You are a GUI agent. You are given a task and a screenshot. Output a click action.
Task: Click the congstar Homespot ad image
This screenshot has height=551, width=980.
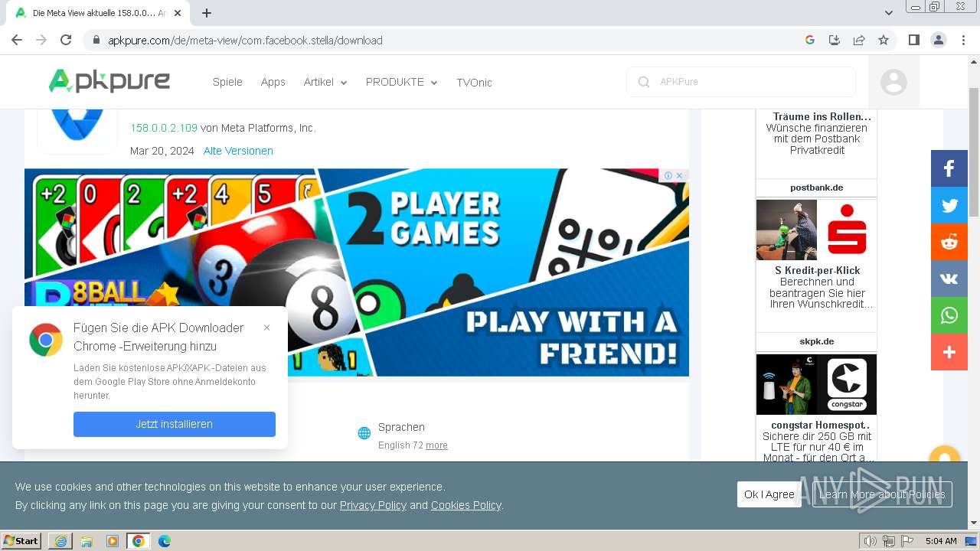(x=816, y=384)
